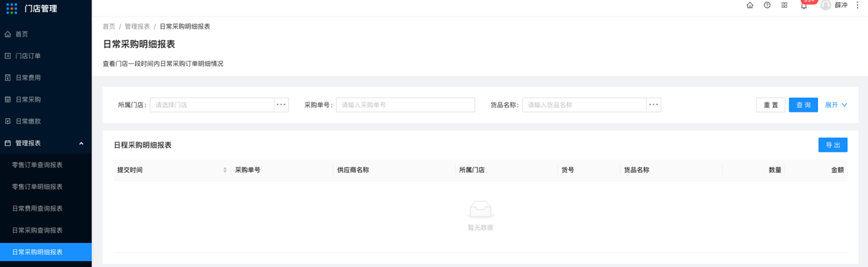Click the 查询 button

point(804,105)
